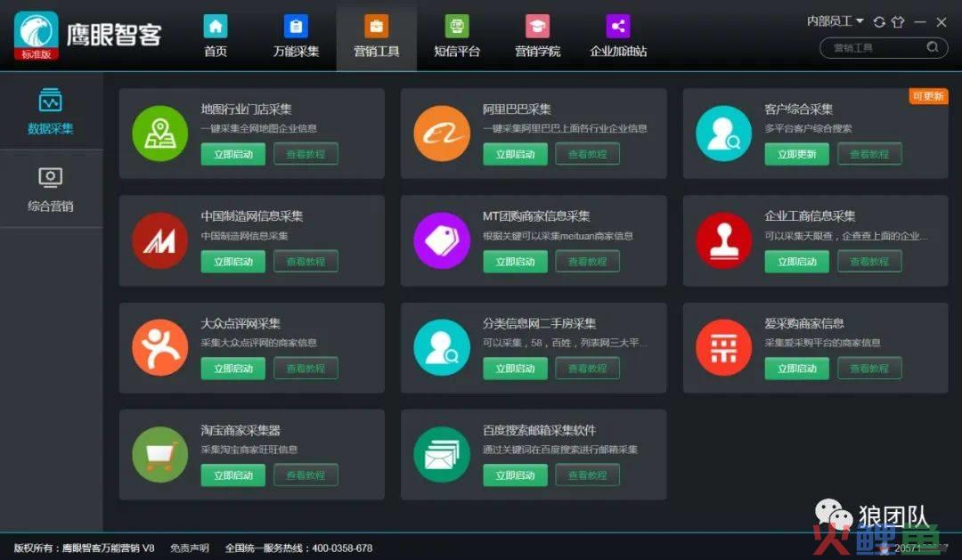Image resolution: width=962 pixels, height=560 pixels.
Task: Start 阿里巴巴采集 with 立即启动
Action: 515,154
